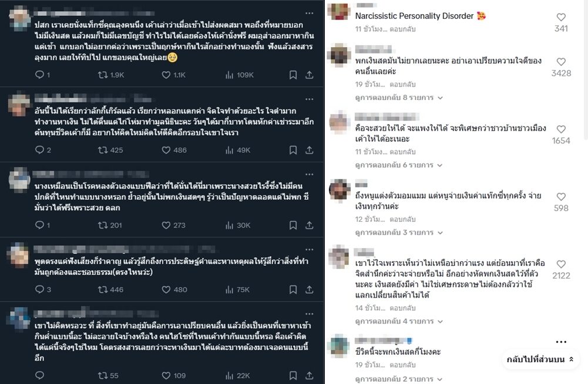The height and width of the screenshot is (384, 588).
Task: Show the 4 replies under comment
Action: (x=399, y=321)
